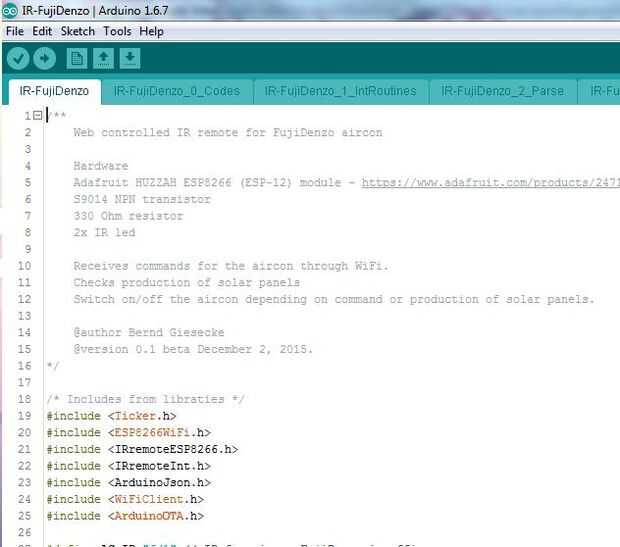Open the Sketch menu
The width and height of the screenshot is (620, 547).
tap(78, 31)
